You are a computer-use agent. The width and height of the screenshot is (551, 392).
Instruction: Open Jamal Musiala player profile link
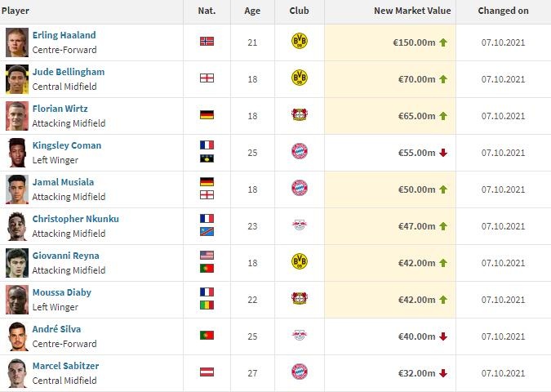tap(63, 182)
